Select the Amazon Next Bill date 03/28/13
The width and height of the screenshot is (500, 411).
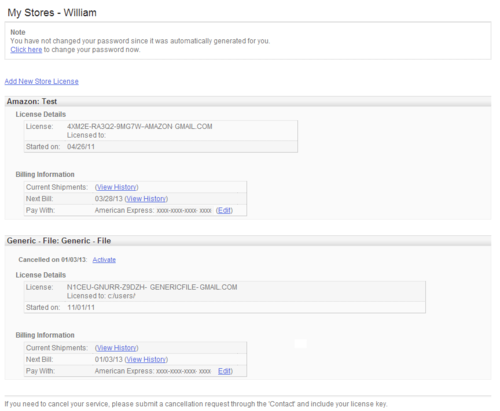(109, 199)
